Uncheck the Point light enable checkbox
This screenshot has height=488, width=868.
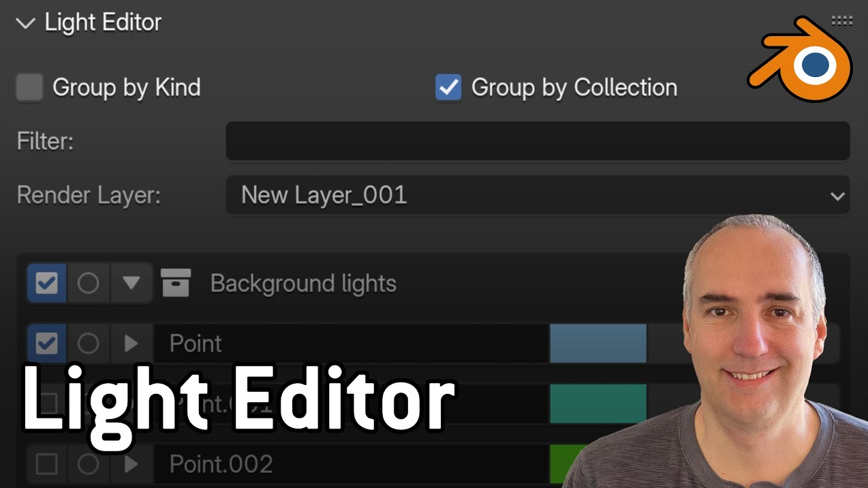[x=47, y=344]
